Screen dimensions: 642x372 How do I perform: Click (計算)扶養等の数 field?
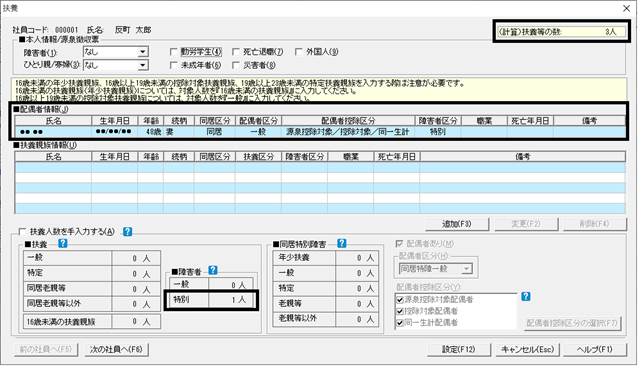[561, 32]
